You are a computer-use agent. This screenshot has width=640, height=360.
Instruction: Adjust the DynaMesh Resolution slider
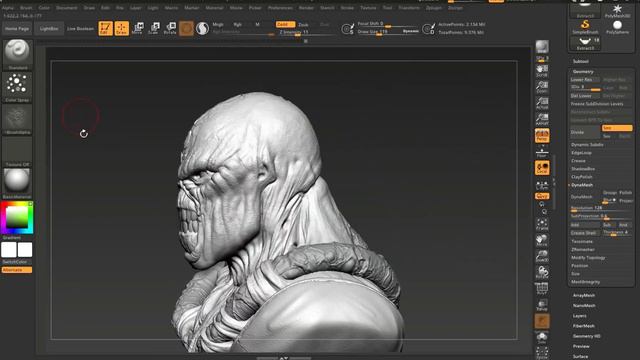click(x=601, y=208)
